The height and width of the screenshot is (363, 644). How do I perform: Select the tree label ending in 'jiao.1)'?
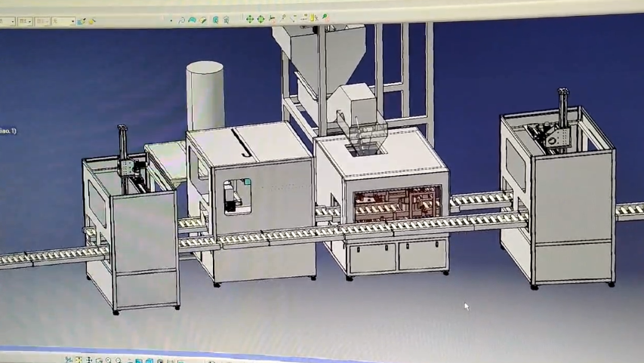click(x=7, y=131)
